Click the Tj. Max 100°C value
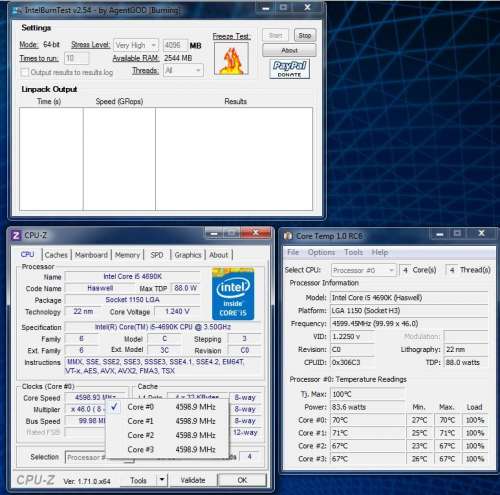Screen dimensions: 500x495 [x=367, y=394]
